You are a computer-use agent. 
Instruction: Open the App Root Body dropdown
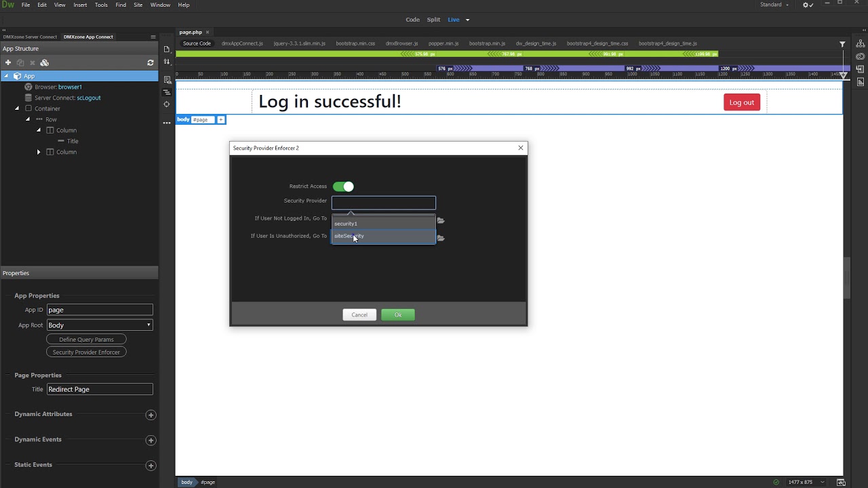pos(100,325)
